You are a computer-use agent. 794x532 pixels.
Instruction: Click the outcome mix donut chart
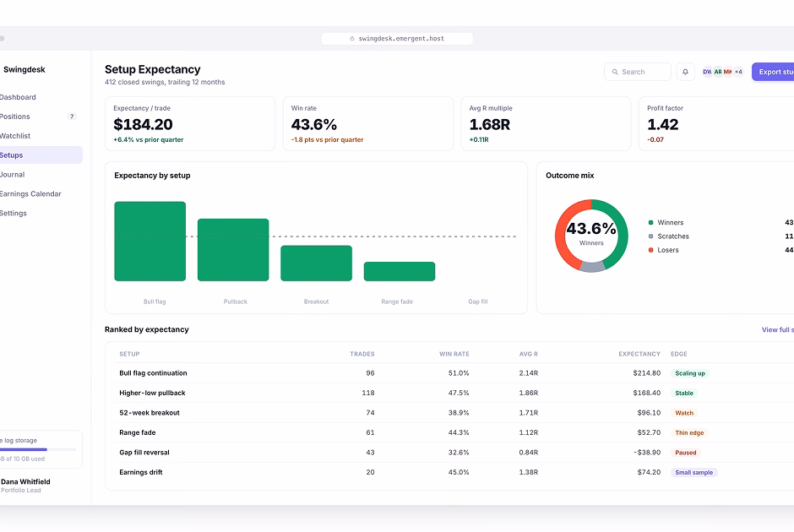point(591,236)
